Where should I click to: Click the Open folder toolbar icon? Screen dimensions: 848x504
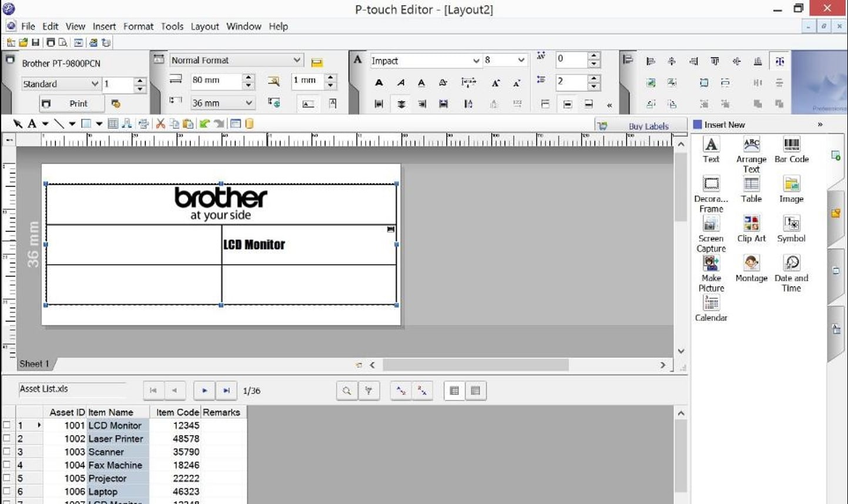point(23,42)
